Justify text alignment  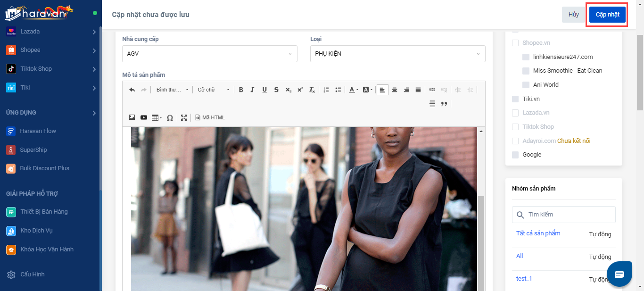pyautogui.click(x=418, y=90)
